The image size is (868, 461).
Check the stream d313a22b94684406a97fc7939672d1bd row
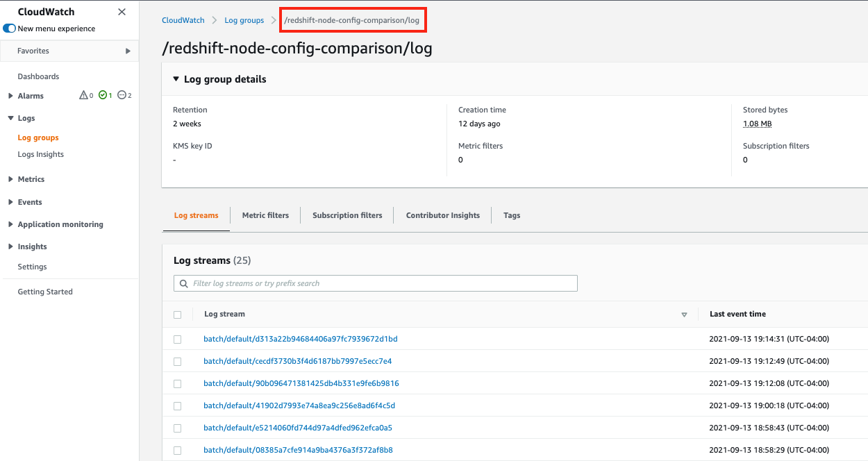177,340
